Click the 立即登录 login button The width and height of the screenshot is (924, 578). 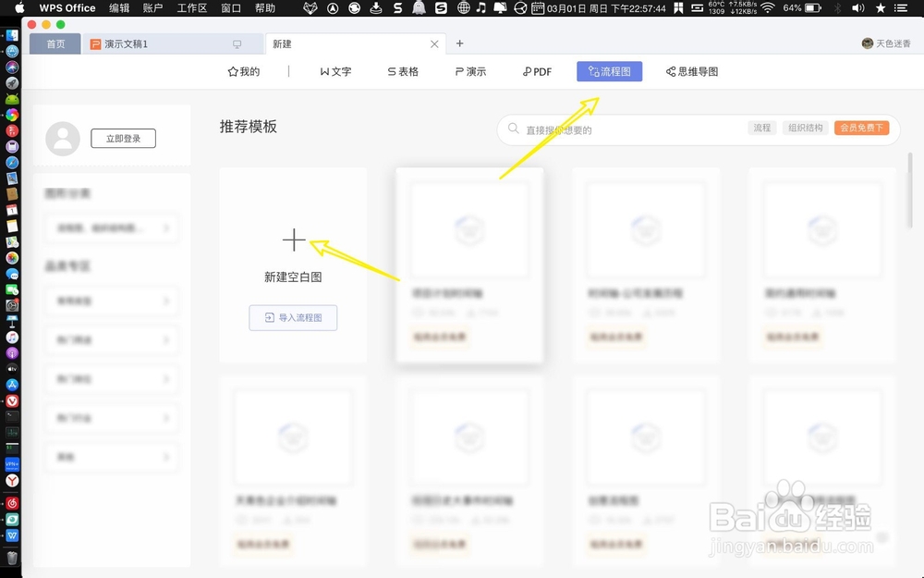(123, 137)
